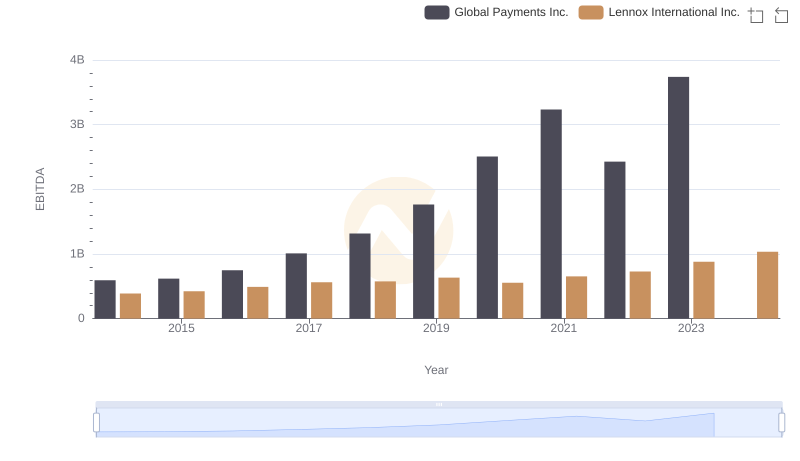This screenshot has height=461, width=800.
Task: Click the 2017 x-axis label
Action: [x=309, y=328]
